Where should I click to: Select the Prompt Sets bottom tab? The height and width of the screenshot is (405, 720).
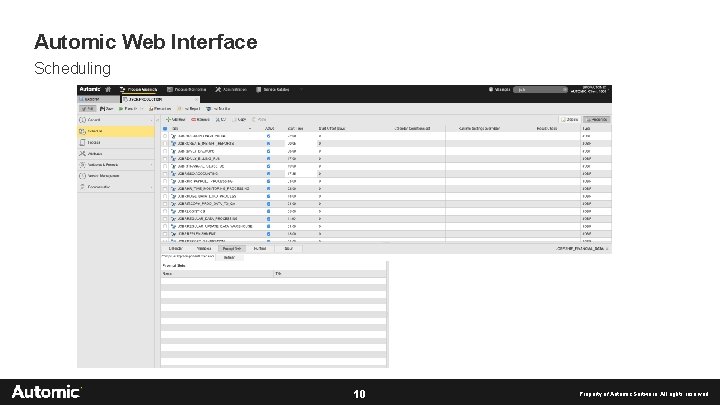(231, 248)
